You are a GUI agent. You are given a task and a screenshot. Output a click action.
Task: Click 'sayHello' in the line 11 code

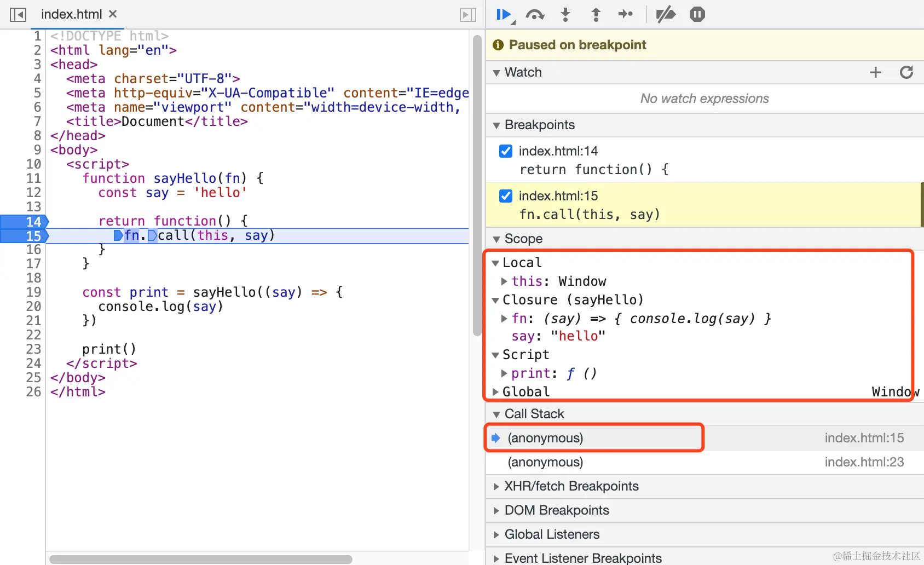185,178
